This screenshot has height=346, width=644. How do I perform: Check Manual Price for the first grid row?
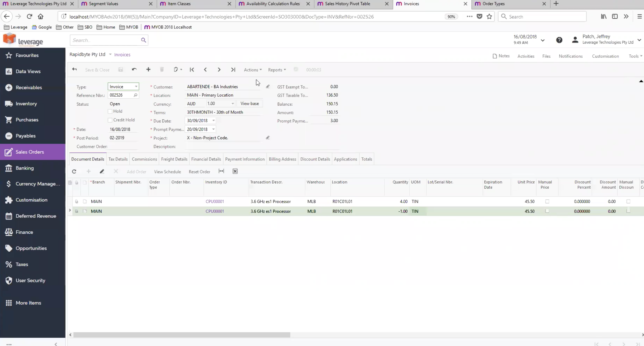pyautogui.click(x=547, y=201)
